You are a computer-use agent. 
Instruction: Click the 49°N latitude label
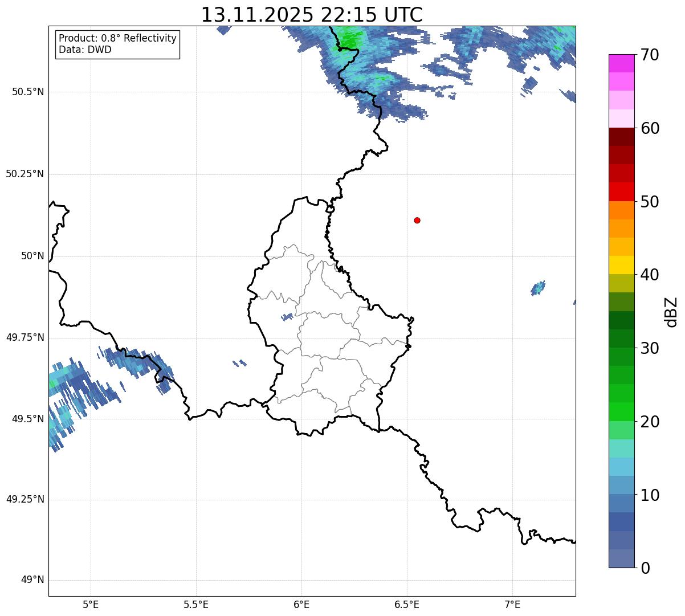pyautogui.click(x=33, y=580)
